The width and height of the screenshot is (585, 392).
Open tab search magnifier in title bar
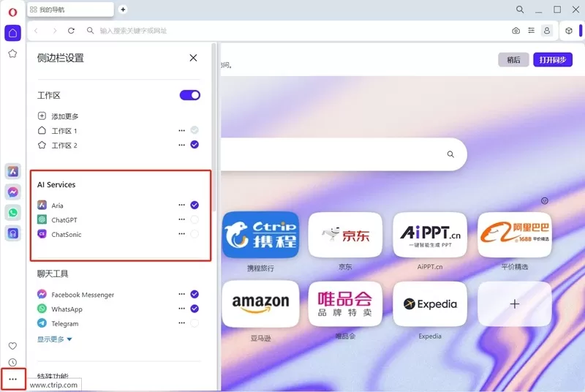click(x=520, y=10)
